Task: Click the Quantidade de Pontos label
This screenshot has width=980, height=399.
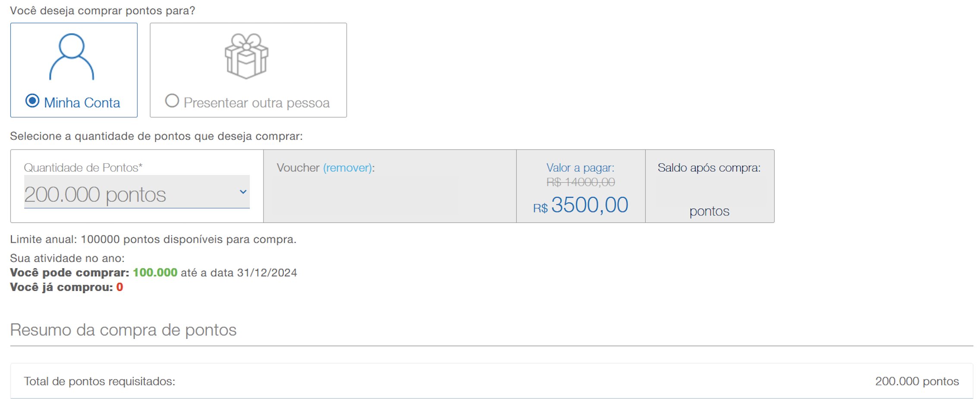Action: pos(83,168)
